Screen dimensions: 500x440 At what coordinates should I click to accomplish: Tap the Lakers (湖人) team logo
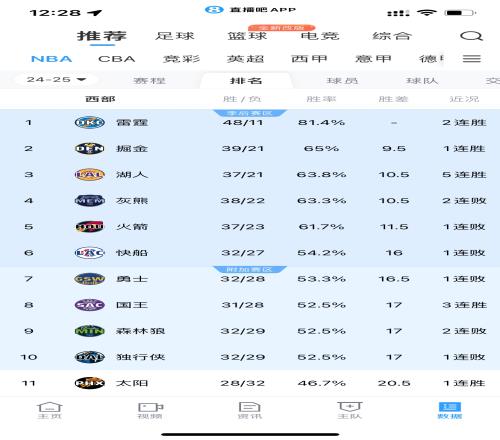pyautogui.click(x=89, y=174)
